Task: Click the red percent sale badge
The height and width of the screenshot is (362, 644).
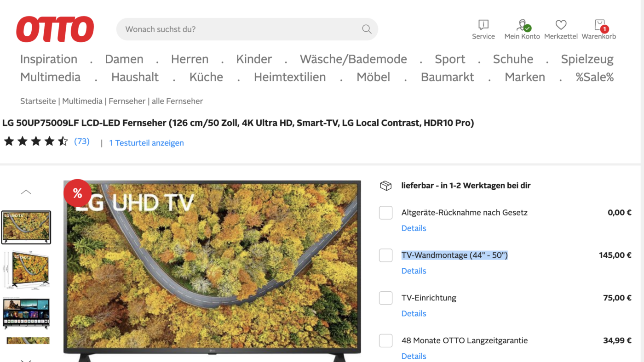Action: (x=77, y=193)
